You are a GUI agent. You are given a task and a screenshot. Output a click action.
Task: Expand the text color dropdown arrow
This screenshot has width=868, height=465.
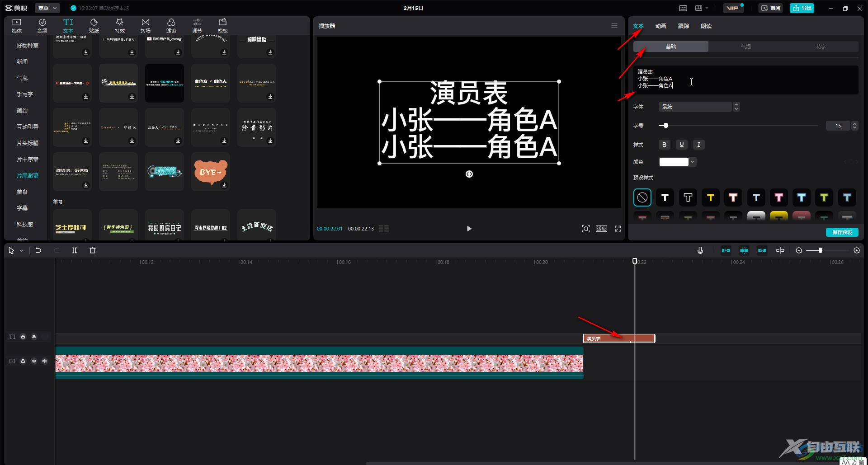(x=693, y=162)
